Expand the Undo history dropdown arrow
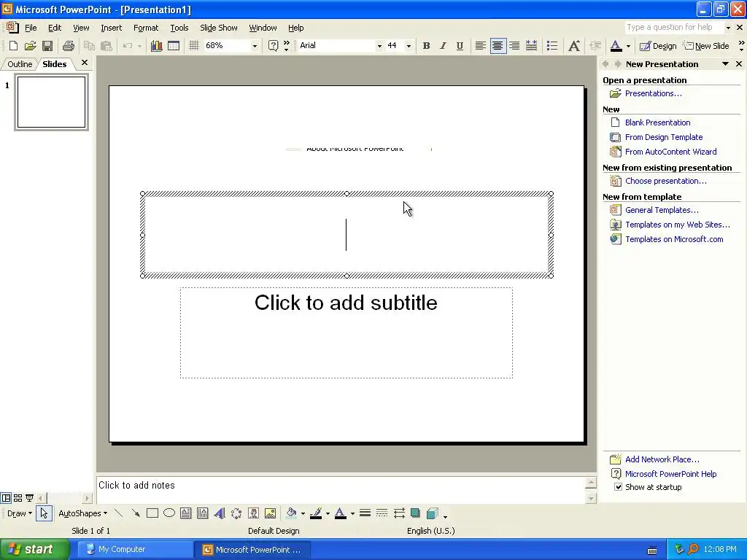 [x=139, y=46]
